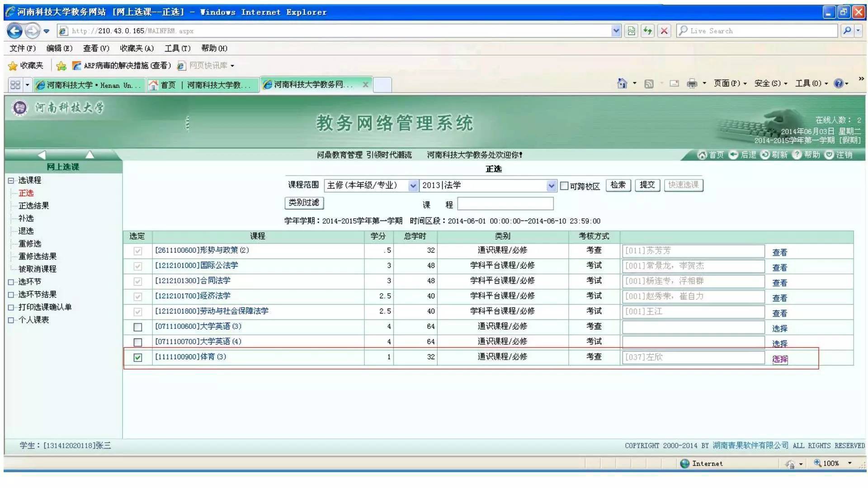Screen dimensions: 868x488
Task: Click the RSS feed icon in toolbar
Action: coord(650,84)
